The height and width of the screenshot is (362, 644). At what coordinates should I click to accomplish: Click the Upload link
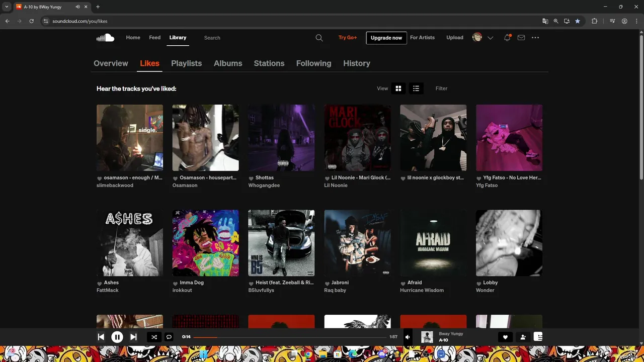click(455, 38)
